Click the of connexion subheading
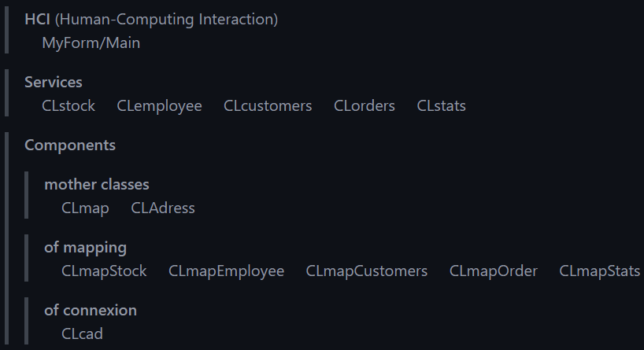The width and height of the screenshot is (644, 350). point(91,310)
